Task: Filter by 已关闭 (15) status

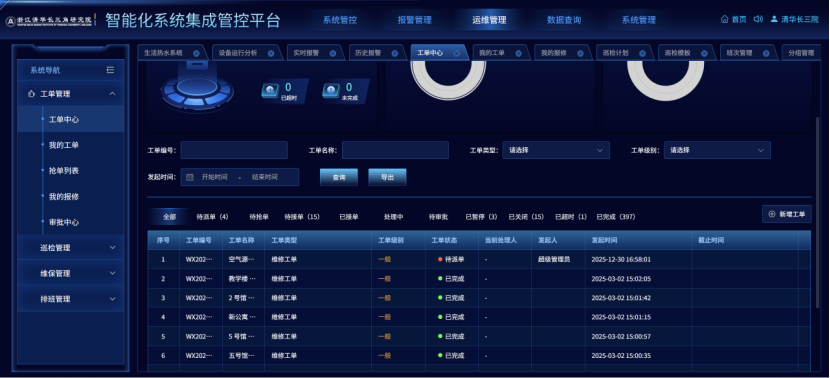Action: coord(526,217)
